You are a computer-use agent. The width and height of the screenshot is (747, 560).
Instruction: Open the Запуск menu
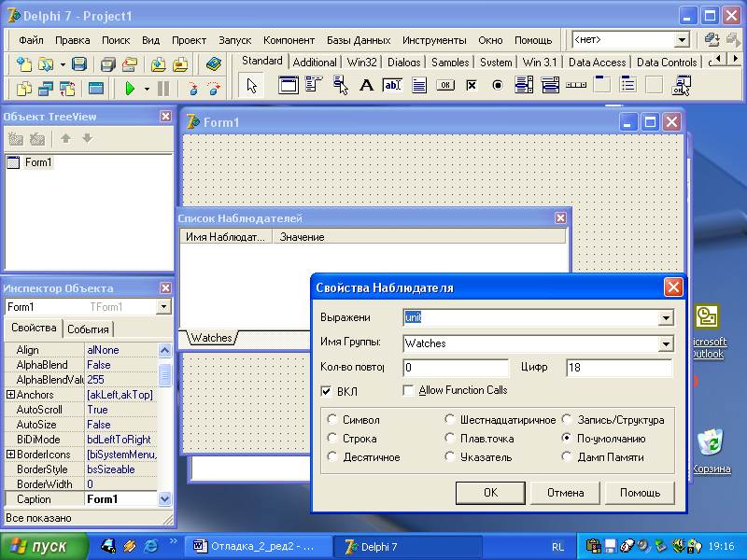click(x=235, y=40)
